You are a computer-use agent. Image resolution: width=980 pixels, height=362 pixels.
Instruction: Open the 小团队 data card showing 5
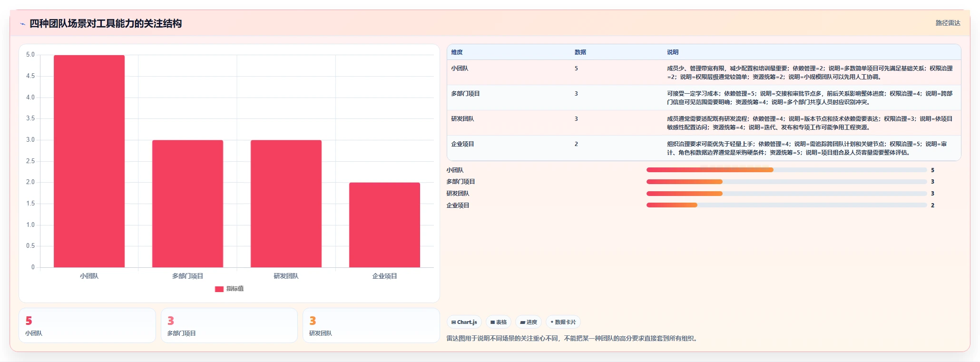[87, 325]
